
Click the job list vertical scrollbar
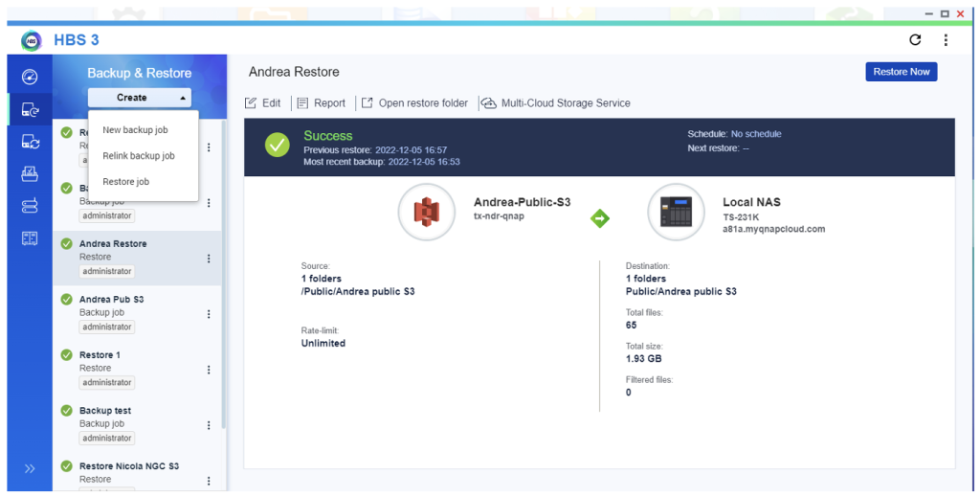pos(223,275)
